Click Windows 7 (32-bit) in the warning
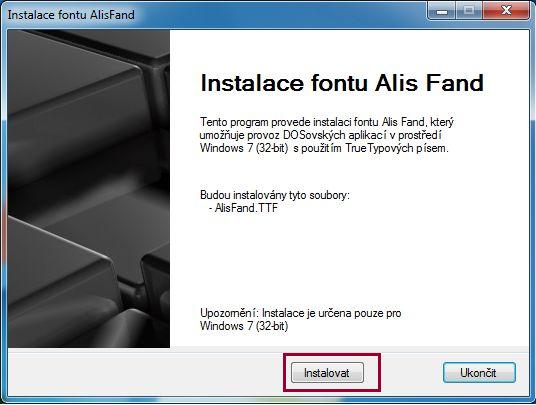Screen dimensions: 536x405 pyautogui.click(x=244, y=326)
